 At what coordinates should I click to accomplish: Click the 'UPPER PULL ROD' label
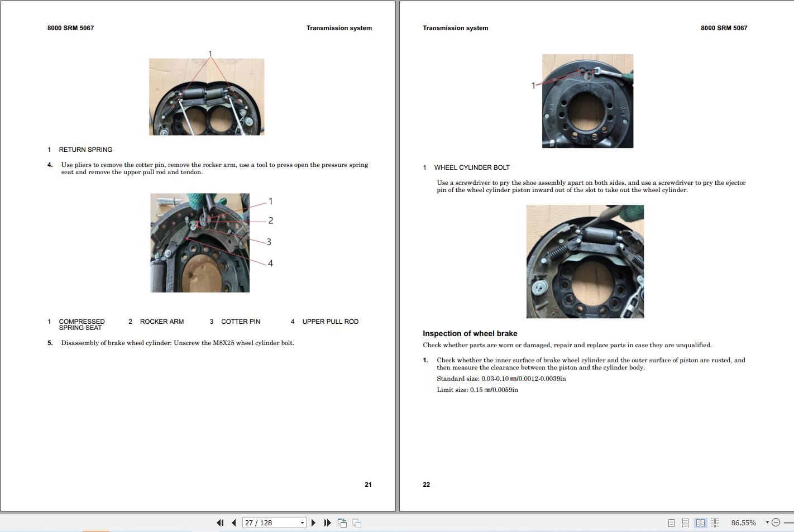click(331, 322)
